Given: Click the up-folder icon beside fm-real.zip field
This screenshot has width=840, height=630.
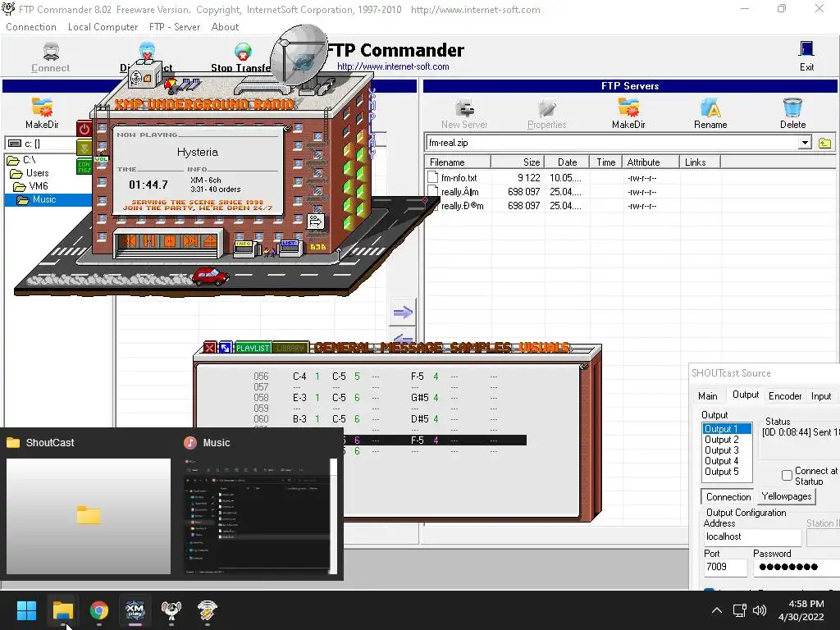Looking at the screenshot, I should [x=825, y=143].
